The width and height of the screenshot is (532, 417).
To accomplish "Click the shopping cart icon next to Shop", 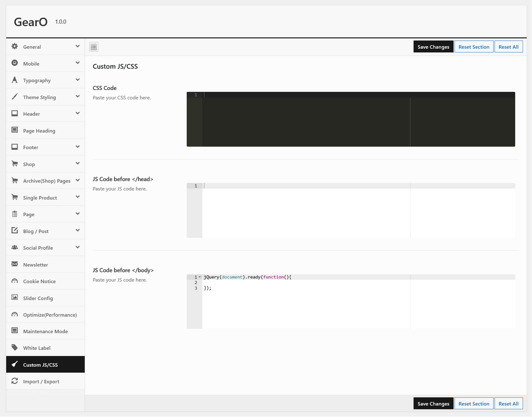I will 15,164.
